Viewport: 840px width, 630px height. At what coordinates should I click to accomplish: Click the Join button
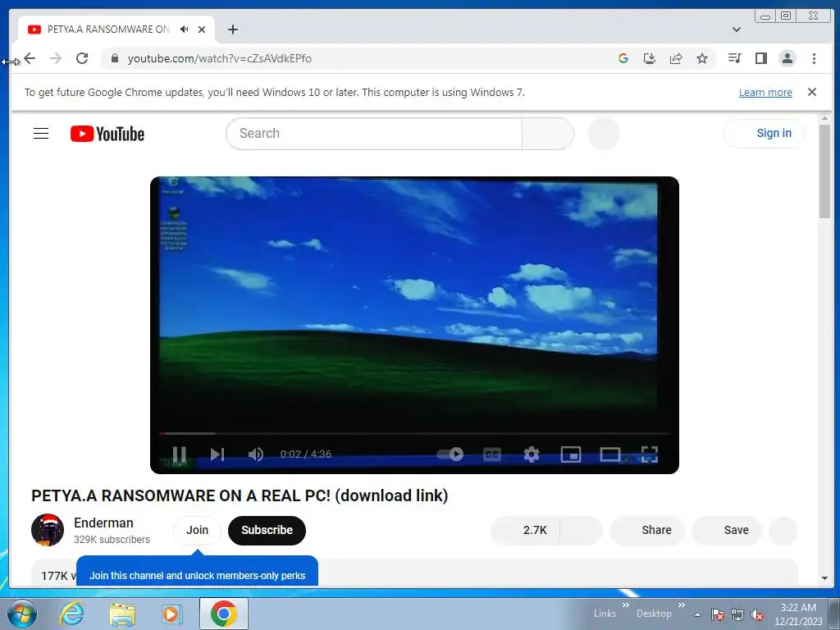[x=197, y=531]
